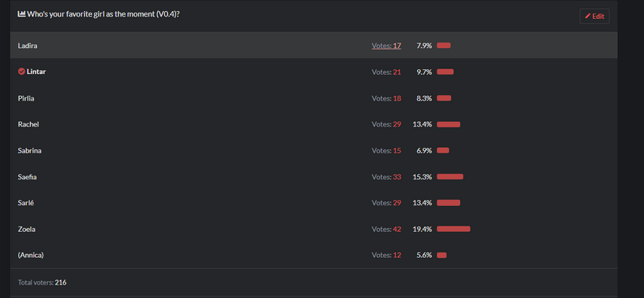Click the poll question title text

[x=104, y=14]
